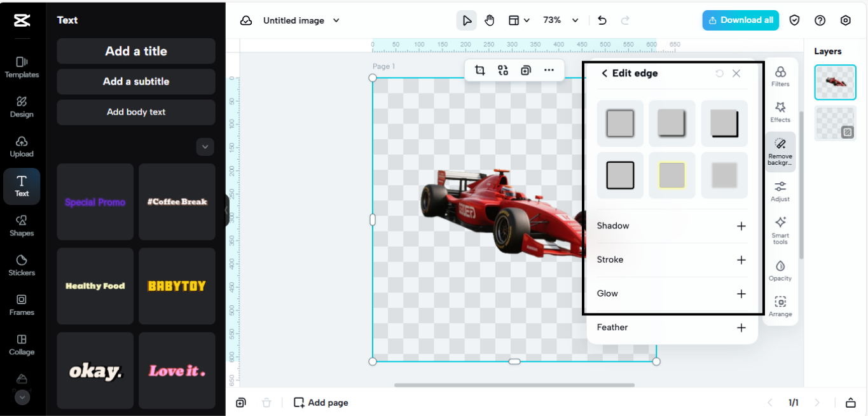Expand the Glow edge option
The width and height of the screenshot is (868, 416).
(x=741, y=294)
